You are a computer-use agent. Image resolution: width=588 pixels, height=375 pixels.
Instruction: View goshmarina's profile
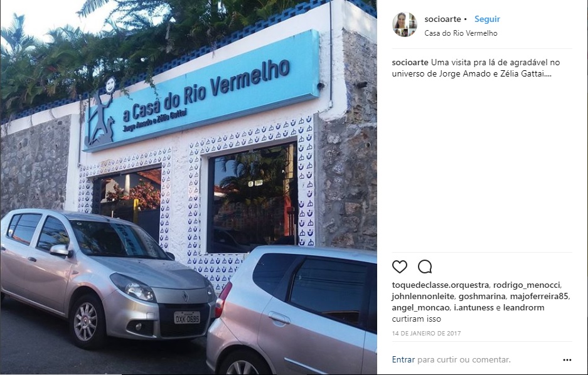tap(482, 297)
